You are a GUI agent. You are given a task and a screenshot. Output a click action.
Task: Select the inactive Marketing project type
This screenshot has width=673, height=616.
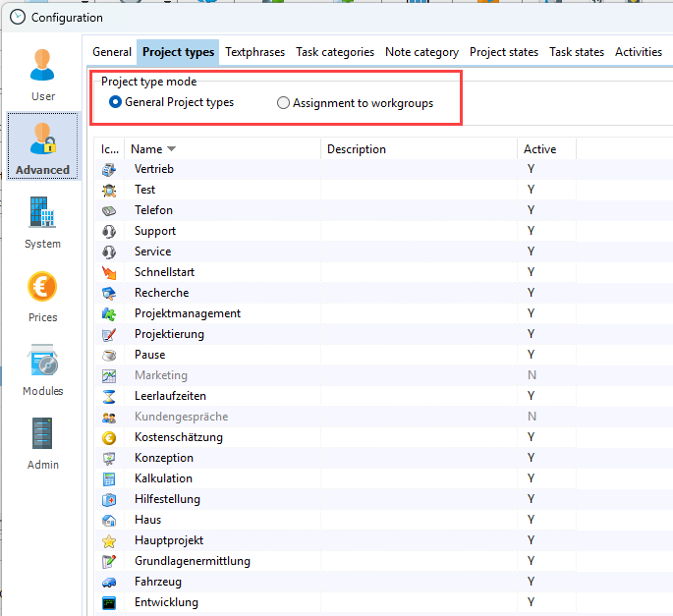click(x=160, y=375)
